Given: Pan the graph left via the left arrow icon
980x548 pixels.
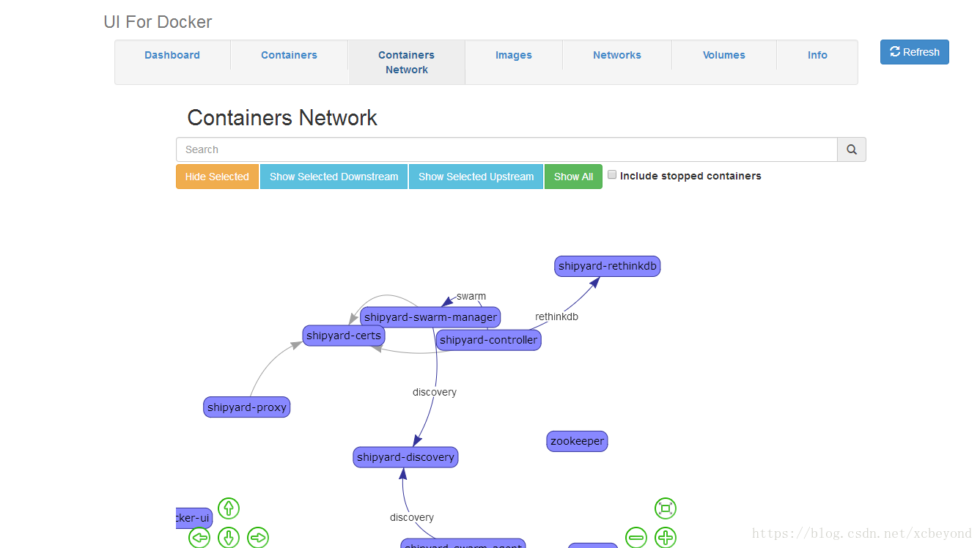Looking at the screenshot, I should pos(199,537).
